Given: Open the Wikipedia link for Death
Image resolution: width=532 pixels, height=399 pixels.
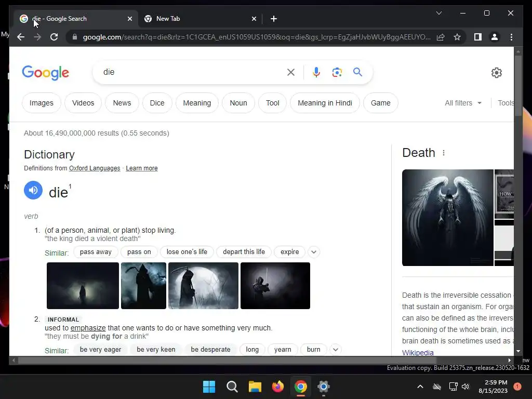Looking at the screenshot, I should [x=418, y=353].
